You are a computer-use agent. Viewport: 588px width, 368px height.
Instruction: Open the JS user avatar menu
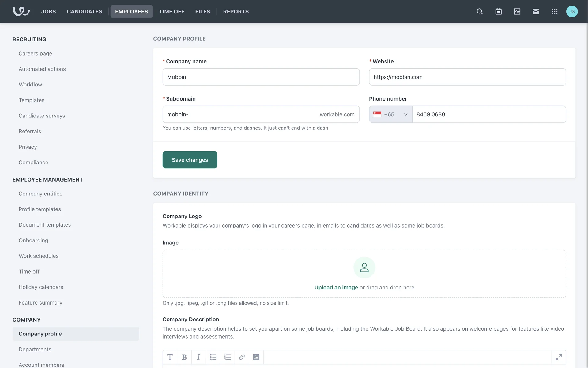pyautogui.click(x=572, y=11)
